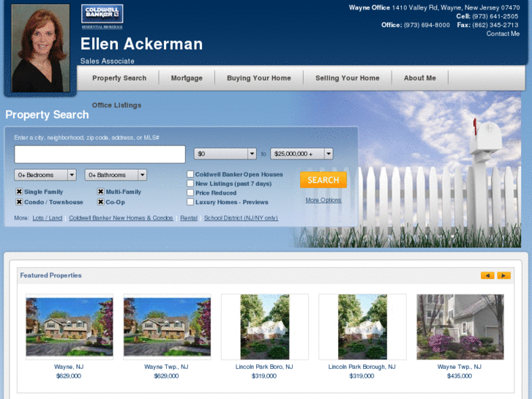Screen dimensions: 532x399
Task: Select the Office Listings submenu
Action: point(116,105)
